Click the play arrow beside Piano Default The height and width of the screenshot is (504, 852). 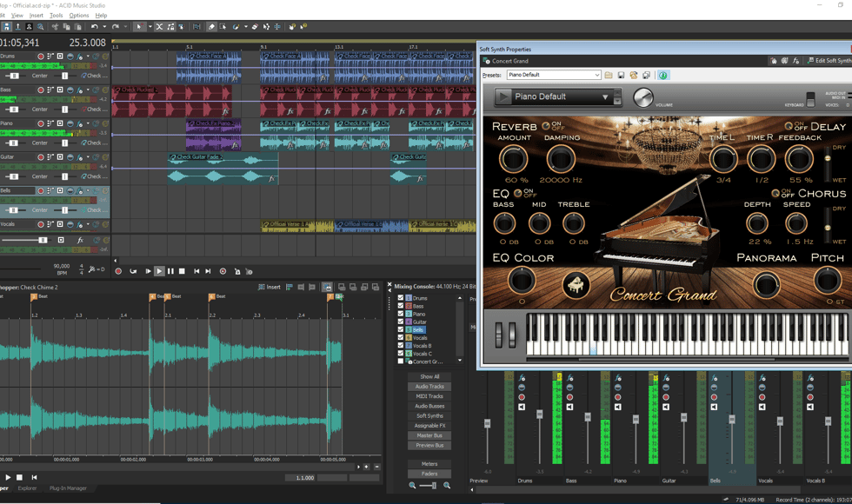[x=503, y=96]
